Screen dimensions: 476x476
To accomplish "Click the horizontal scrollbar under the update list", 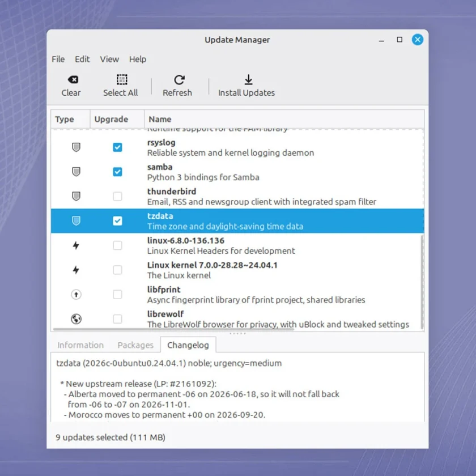I will [173, 329].
